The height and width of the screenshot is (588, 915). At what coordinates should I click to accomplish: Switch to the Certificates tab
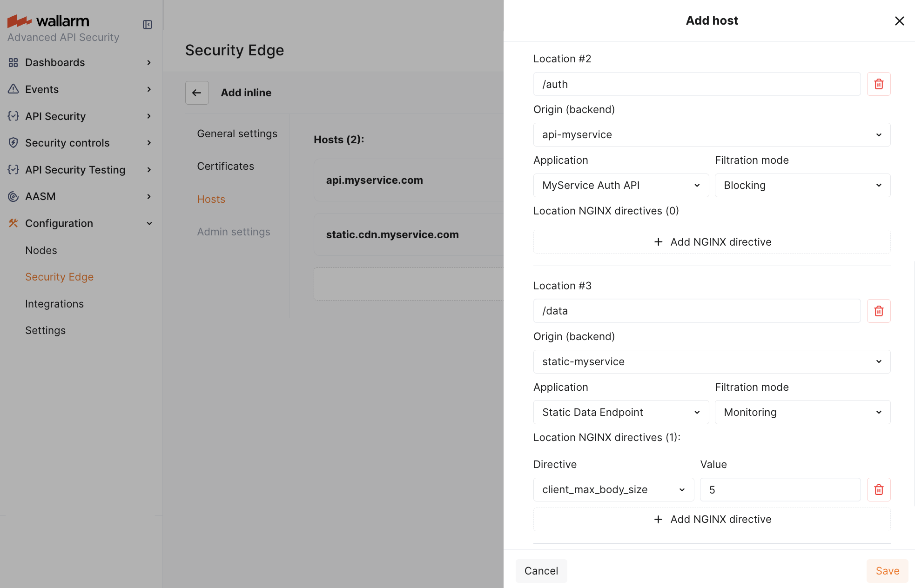point(225,166)
